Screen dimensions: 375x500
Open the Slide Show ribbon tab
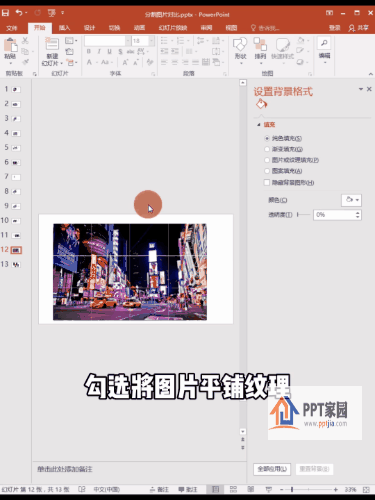point(173,28)
